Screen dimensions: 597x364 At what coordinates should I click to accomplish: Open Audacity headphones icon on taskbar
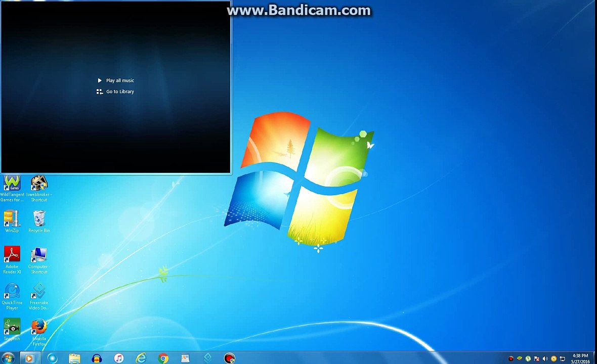(97, 358)
